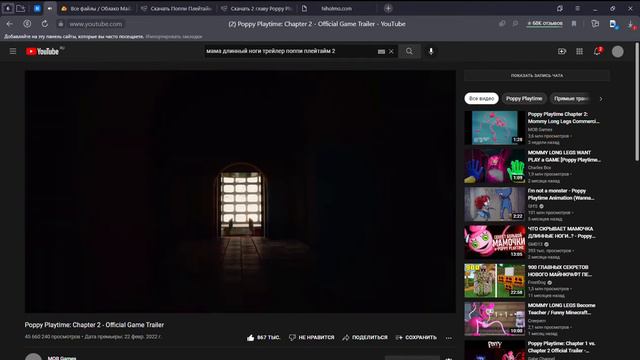Screen dimensions: 640x360
Task: Open the browser sidebar panel icon at top right
Action: [x=560, y=8]
